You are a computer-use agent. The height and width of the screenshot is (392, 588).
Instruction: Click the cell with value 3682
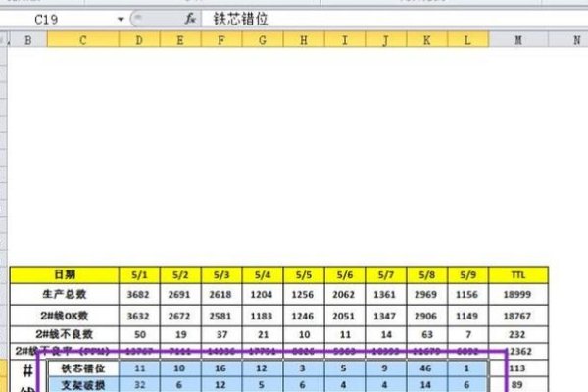(139, 294)
